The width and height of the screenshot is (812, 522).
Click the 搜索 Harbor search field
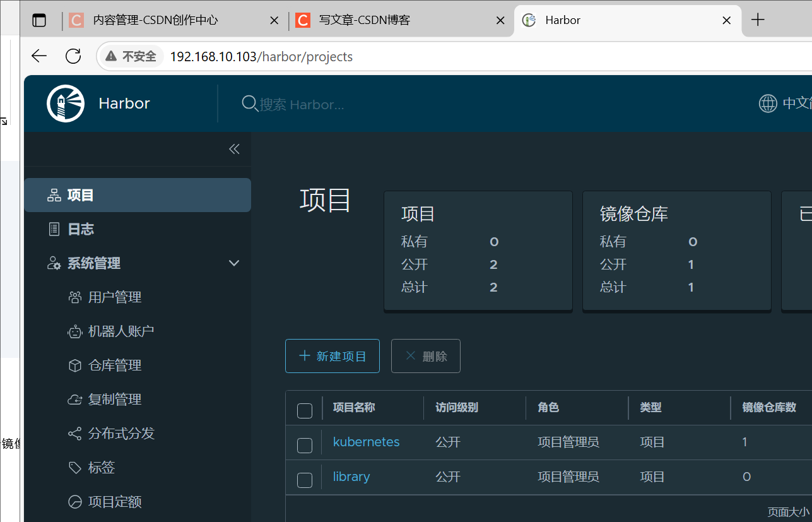[302, 104]
